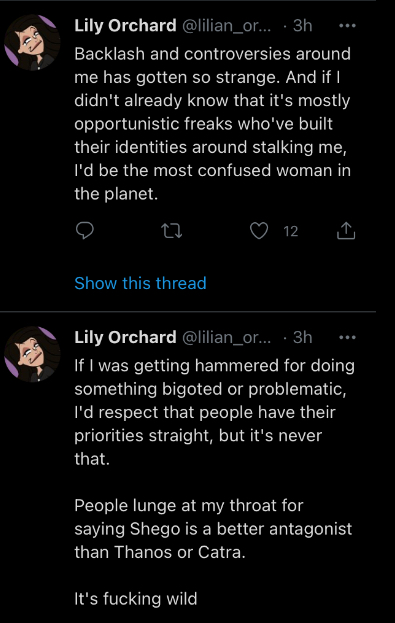Open the first tweet's profile avatar
Screen dimensions: 395x623
(32, 43)
